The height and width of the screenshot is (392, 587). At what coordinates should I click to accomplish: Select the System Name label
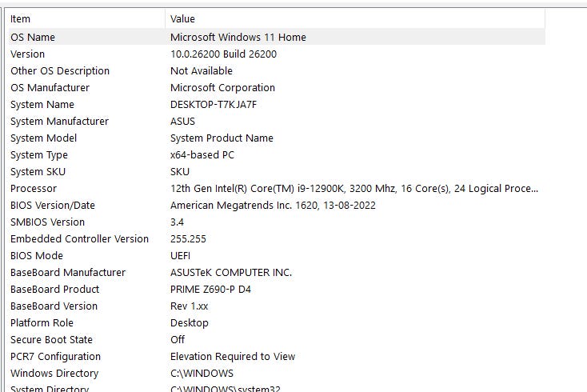pyautogui.click(x=42, y=105)
